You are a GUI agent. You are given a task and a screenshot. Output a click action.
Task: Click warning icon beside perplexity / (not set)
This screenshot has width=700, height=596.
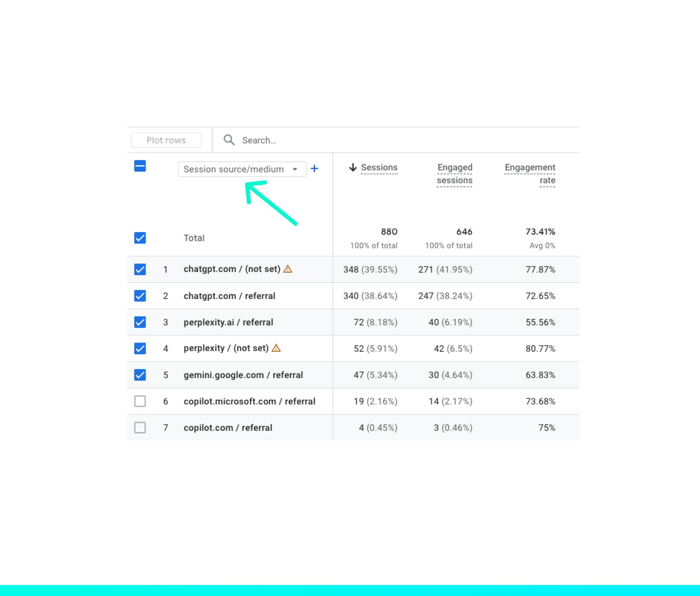(x=276, y=348)
